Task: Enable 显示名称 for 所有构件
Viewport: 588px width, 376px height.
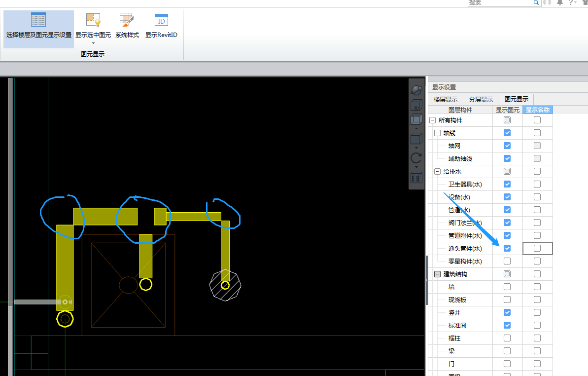Action: [x=537, y=120]
